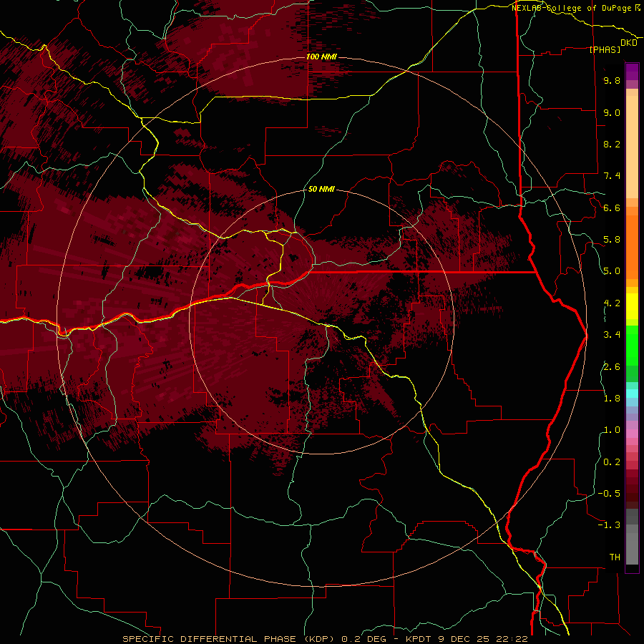Click the 9.0 value on color scale

612,112
